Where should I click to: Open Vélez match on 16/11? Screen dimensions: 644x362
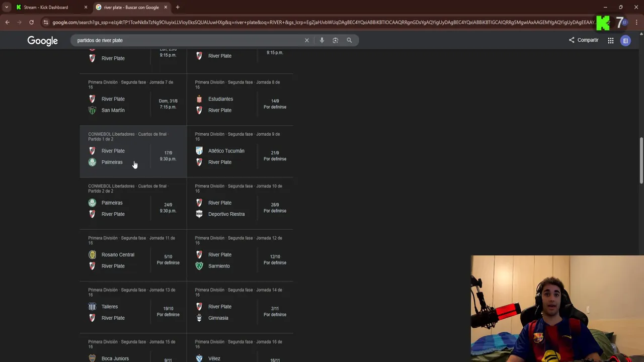pyautogui.click(x=240, y=348)
